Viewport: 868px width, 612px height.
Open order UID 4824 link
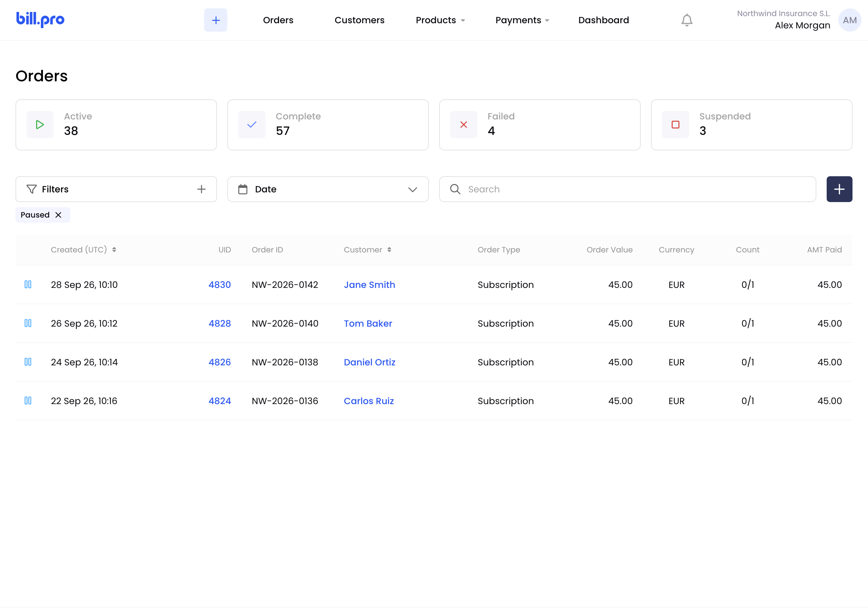[x=220, y=401]
